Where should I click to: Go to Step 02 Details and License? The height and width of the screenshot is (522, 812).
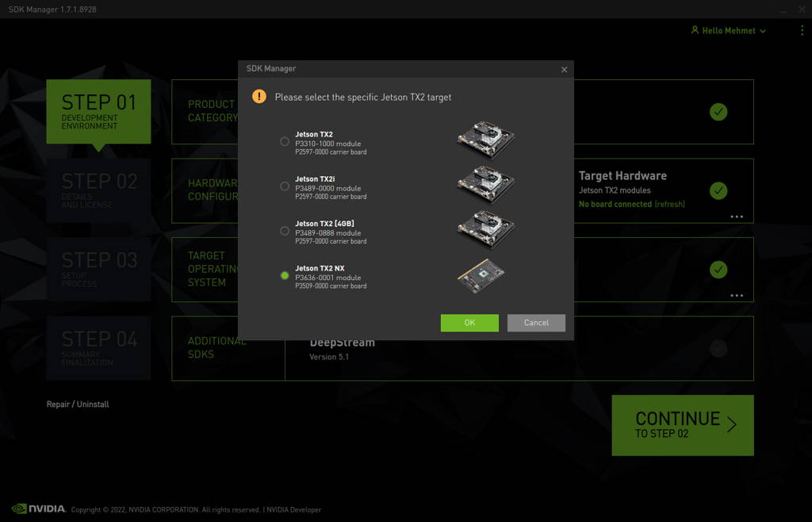point(98,190)
